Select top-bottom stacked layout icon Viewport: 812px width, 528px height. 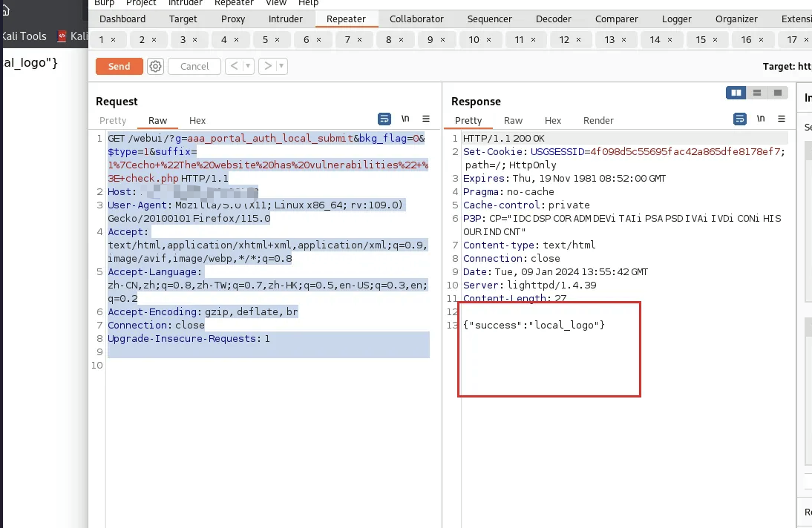pyautogui.click(x=756, y=93)
